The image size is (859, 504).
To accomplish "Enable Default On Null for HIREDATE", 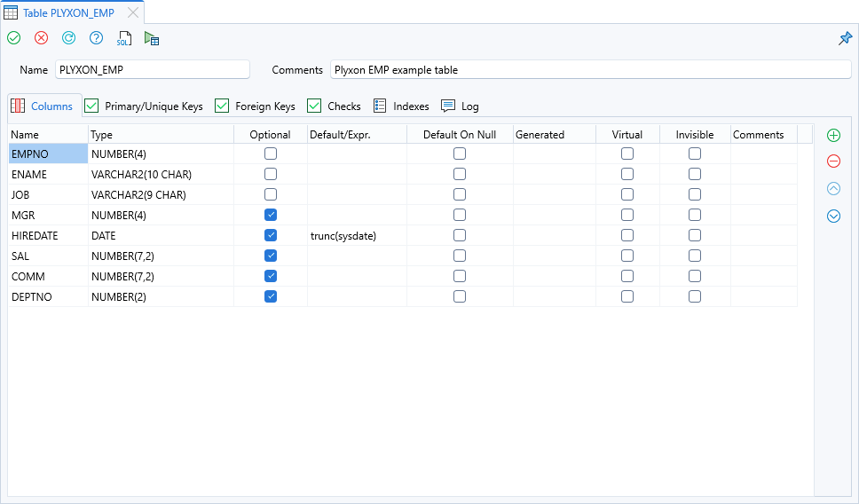I will [x=460, y=235].
